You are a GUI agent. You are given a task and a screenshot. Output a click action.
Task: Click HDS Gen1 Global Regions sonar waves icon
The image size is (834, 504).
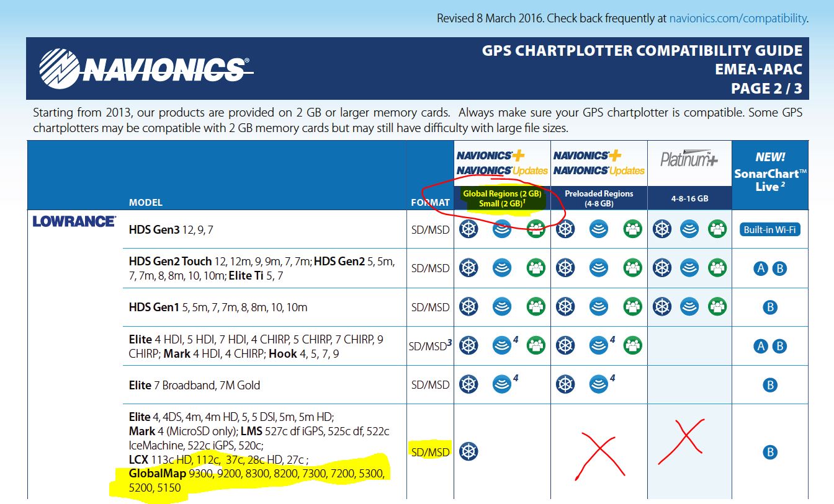tap(502, 306)
